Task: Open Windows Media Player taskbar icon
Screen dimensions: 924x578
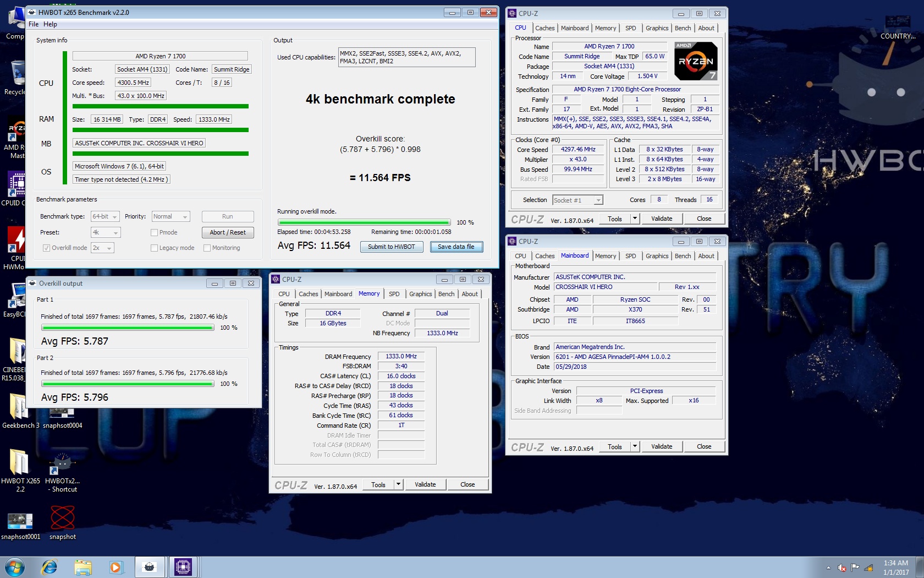Action: [x=116, y=567]
